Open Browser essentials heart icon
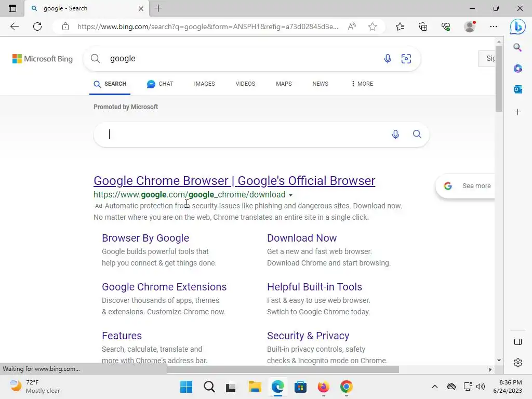Screen dimensions: 532x399 click(446, 26)
